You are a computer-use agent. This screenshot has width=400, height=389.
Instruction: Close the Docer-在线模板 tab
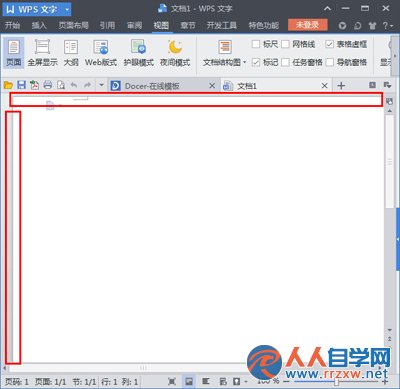click(x=212, y=86)
